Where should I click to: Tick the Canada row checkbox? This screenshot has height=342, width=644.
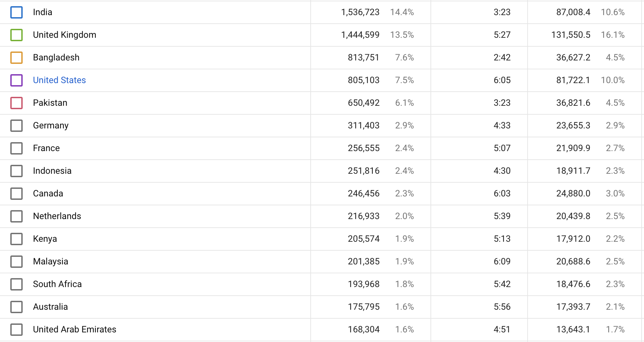tap(16, 194)
